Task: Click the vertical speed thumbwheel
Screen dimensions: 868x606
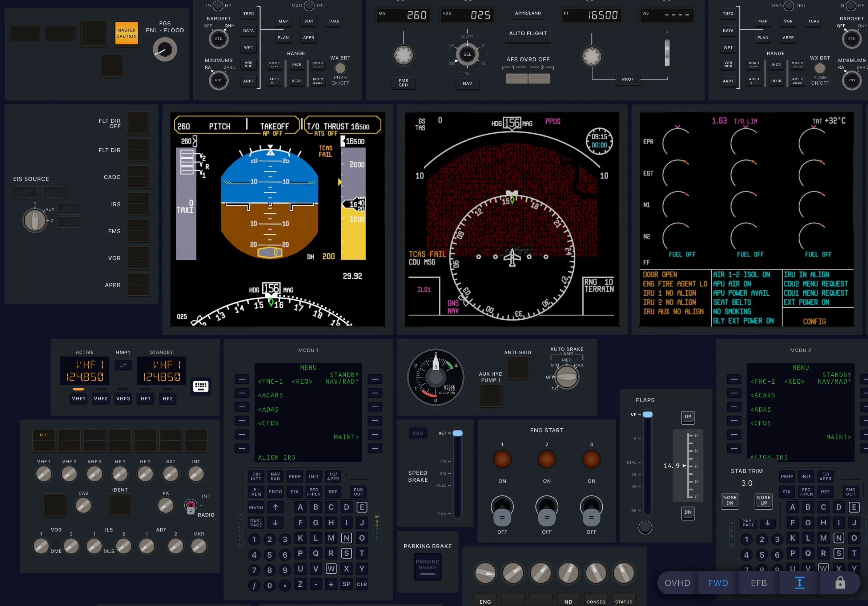Action: tap(667, 53)
